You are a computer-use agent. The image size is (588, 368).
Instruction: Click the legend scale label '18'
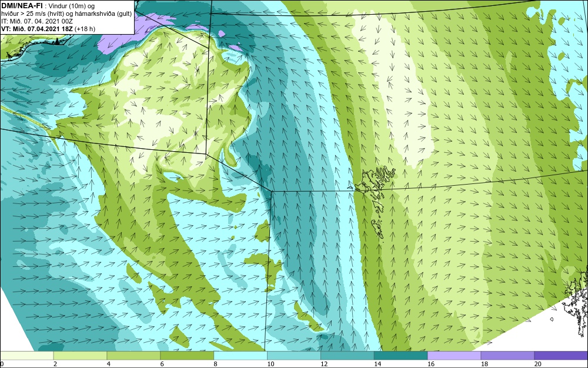point(485,364)
